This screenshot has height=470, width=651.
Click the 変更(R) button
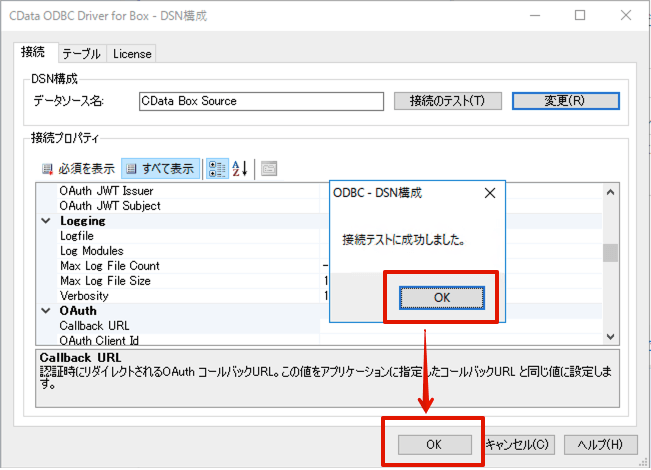click(565, 101)
